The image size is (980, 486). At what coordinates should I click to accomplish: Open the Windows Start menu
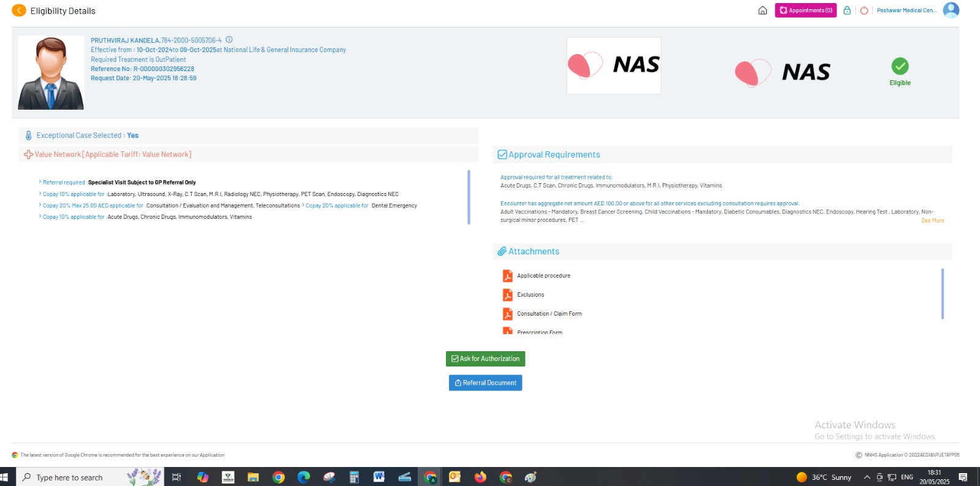point(4,477)
